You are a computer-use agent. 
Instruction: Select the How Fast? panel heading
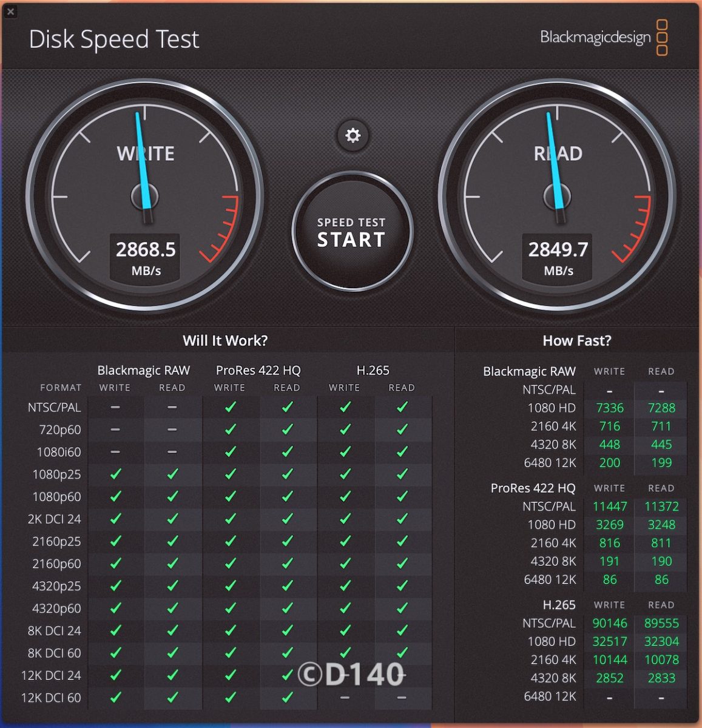click(576, 340)
